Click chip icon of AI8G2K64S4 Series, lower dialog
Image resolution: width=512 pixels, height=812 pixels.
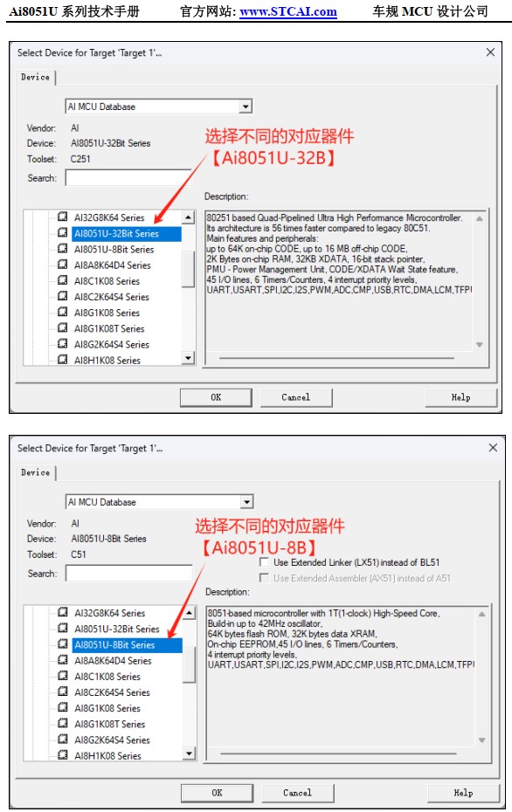pyautogui.click(x=63, y=739)
